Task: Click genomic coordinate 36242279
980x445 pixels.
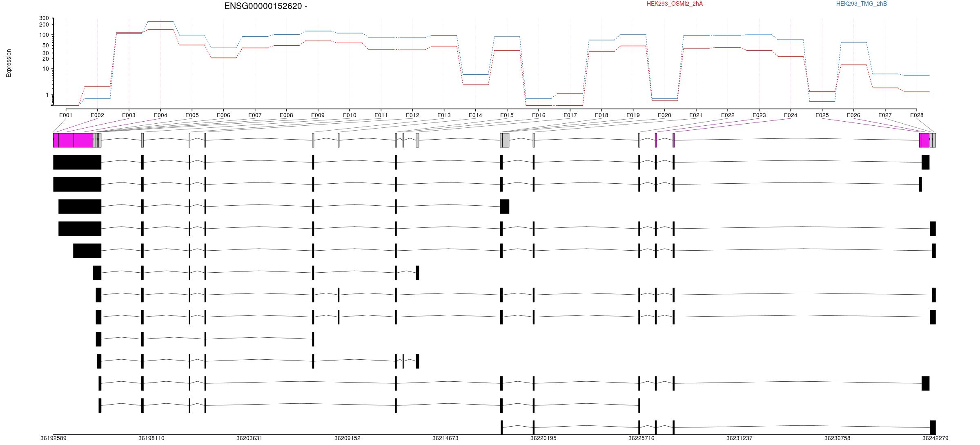Action: pos(935,438)
